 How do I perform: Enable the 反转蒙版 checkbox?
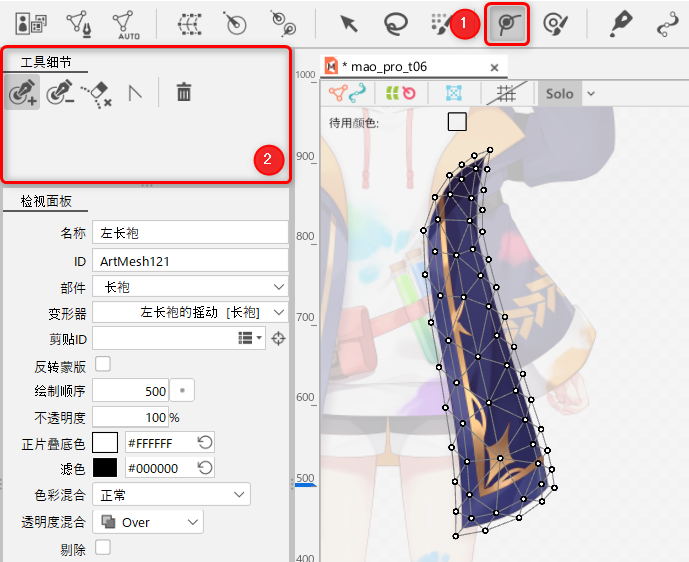click(x=102, y=364)
